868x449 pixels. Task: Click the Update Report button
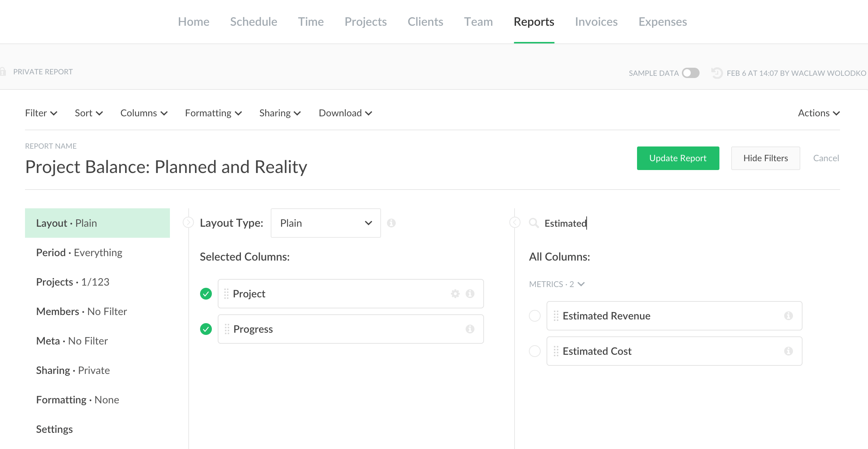point(678,158)
